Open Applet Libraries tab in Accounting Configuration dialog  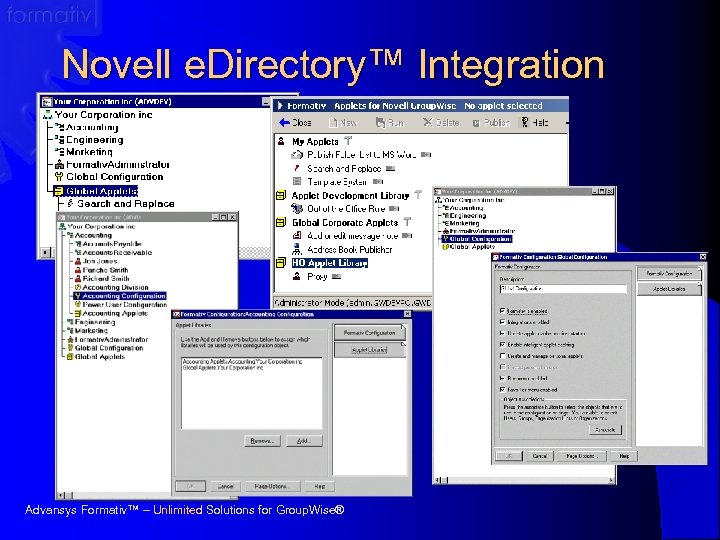pyautogui.click(x=369, y=350)
